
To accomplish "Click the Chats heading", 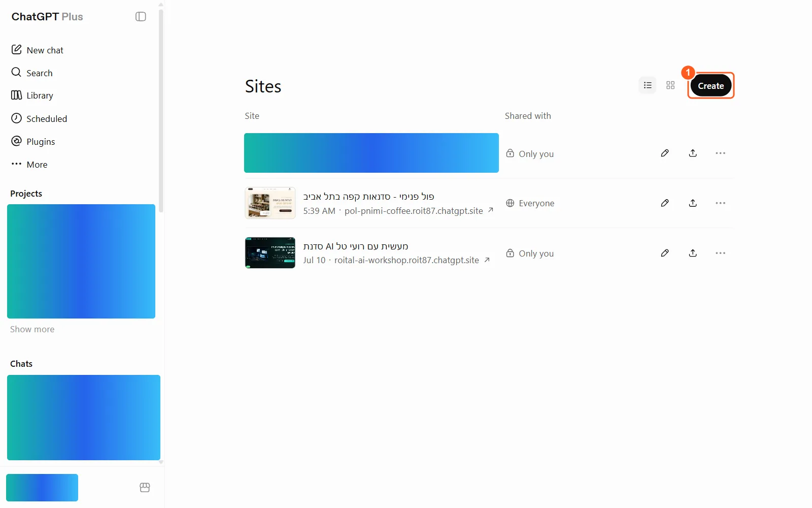I will tap(21, 364).
